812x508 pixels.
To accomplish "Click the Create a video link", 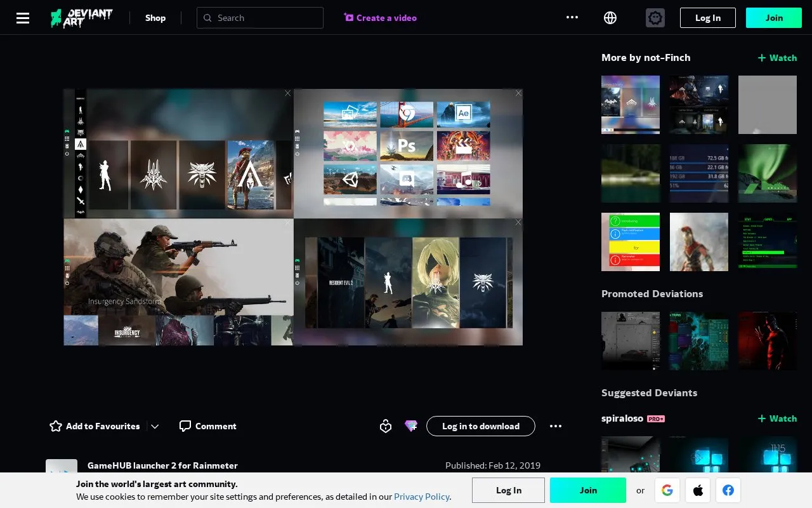I will tap(381, 18).
